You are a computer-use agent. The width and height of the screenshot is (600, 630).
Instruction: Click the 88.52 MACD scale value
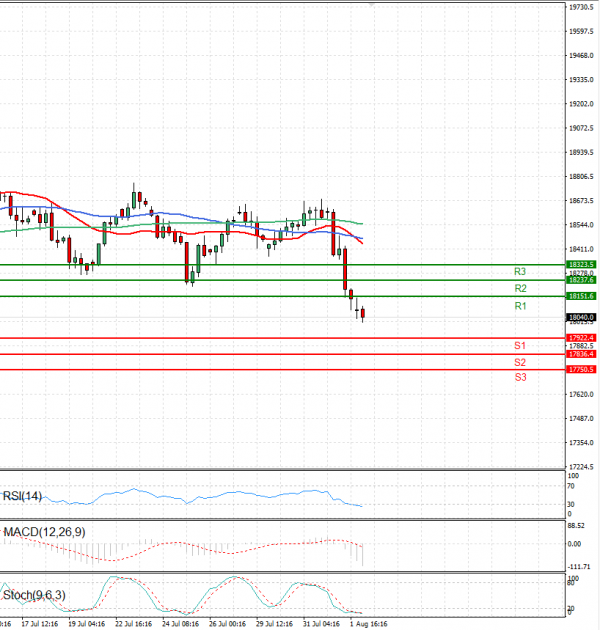(x=576, y=526)
